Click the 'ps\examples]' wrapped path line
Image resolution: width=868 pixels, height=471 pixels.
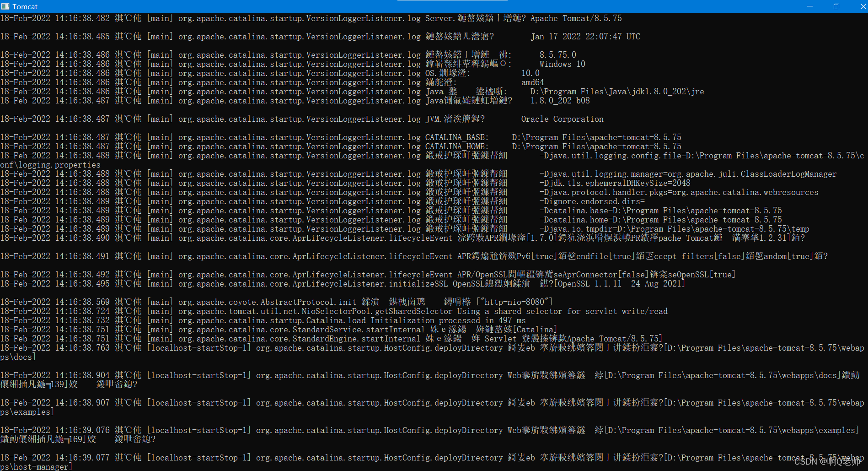27,412
